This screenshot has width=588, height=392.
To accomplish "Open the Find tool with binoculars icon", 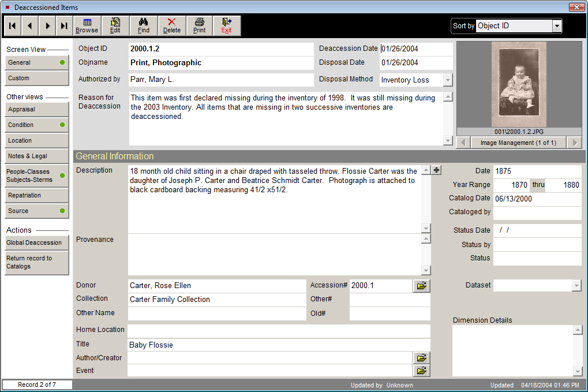I will (143, 25).
